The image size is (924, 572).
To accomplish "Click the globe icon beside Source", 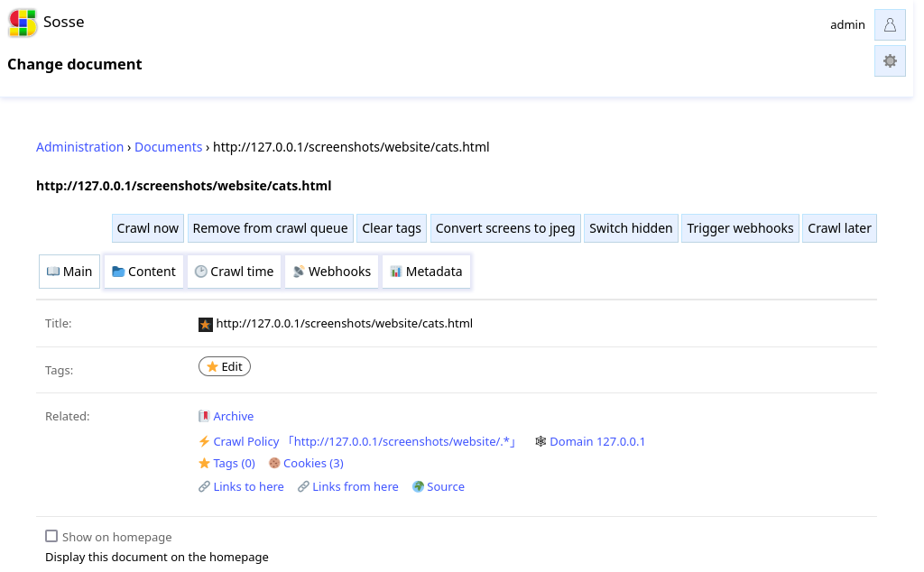I will point(418,486).
